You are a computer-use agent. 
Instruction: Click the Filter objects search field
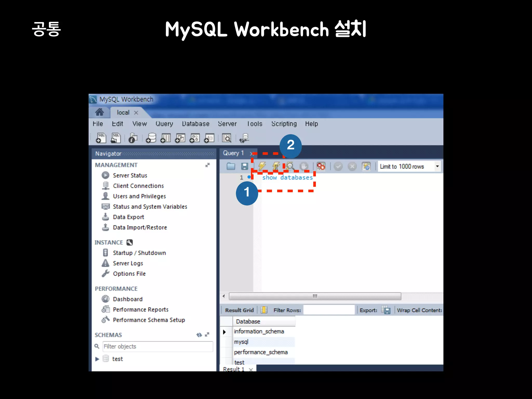(x=157, y=346)
